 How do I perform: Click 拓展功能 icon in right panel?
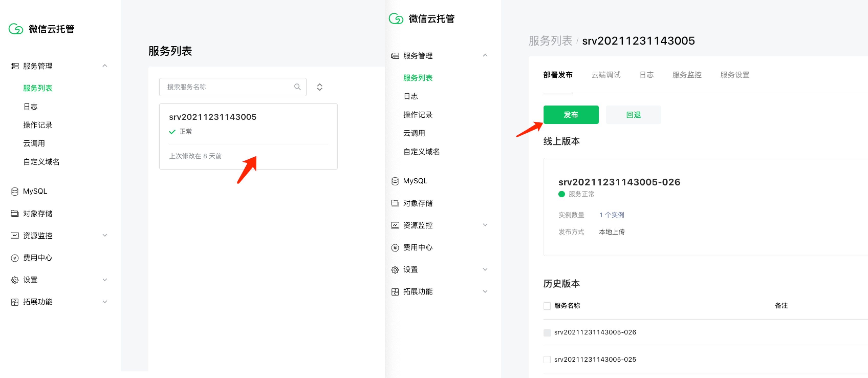pyautogui.click(x=395, y=292)
